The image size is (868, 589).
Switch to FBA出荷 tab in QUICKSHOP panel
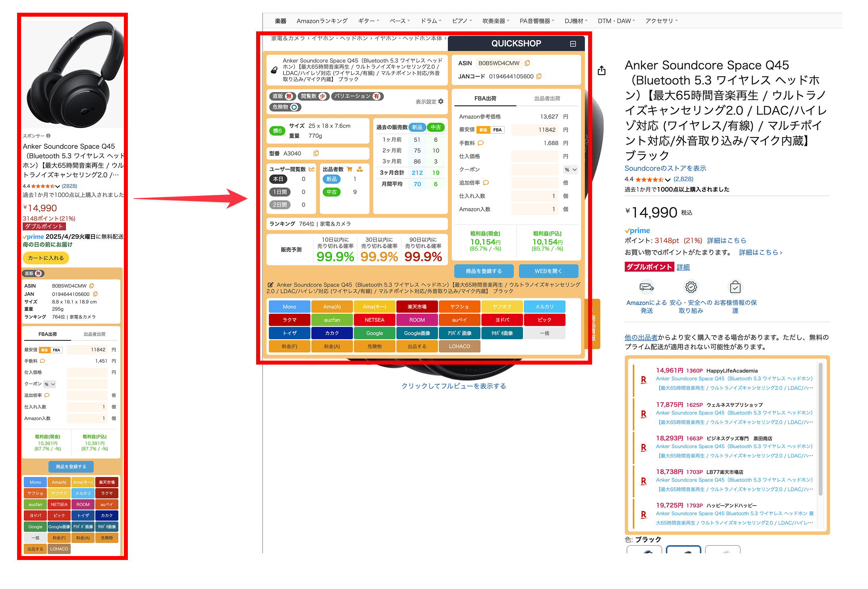pos(485,98)
